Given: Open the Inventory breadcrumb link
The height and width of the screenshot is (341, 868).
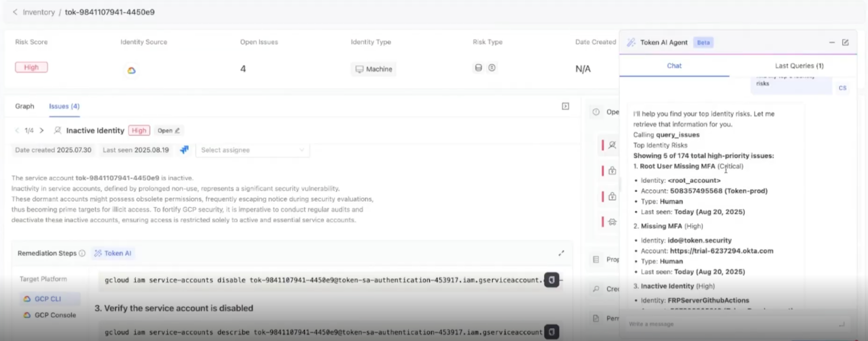Looking at the screenshot, I should [x=39, y=12].
